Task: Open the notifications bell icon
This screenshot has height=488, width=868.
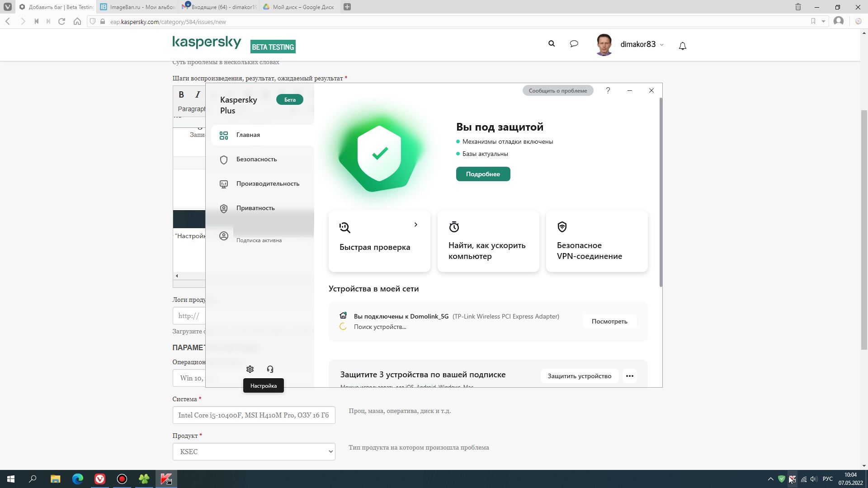Action: (683, 46)
